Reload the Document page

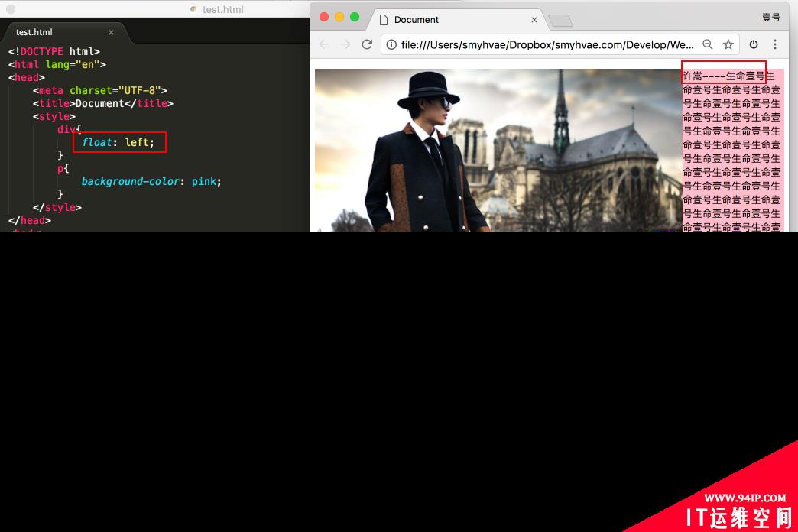pyautogui.click(x=367, y=44)
